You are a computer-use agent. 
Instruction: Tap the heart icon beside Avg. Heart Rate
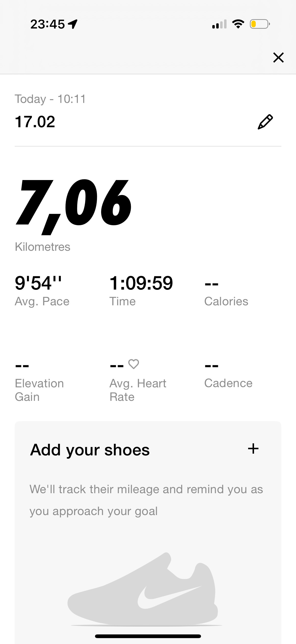click(x=134, y=364)
